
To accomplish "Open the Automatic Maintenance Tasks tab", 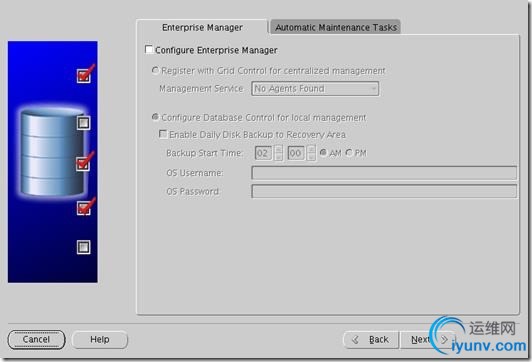I will click(336, 27).
